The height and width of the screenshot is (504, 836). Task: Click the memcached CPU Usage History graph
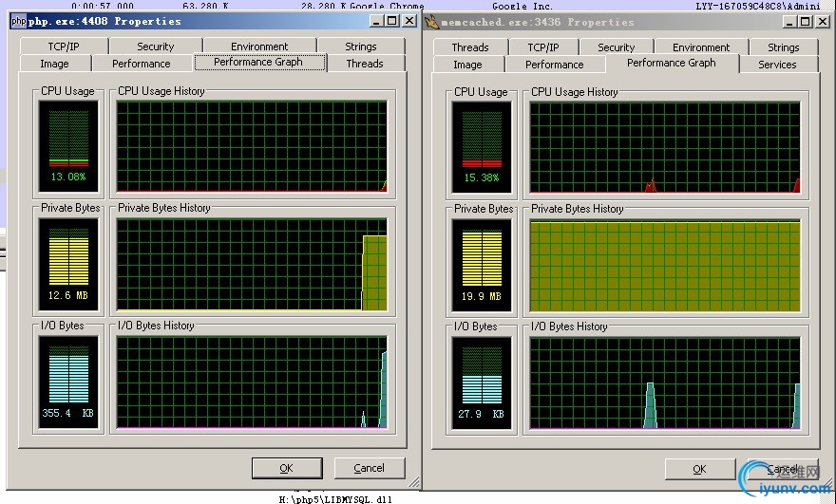tap(665, 146)
